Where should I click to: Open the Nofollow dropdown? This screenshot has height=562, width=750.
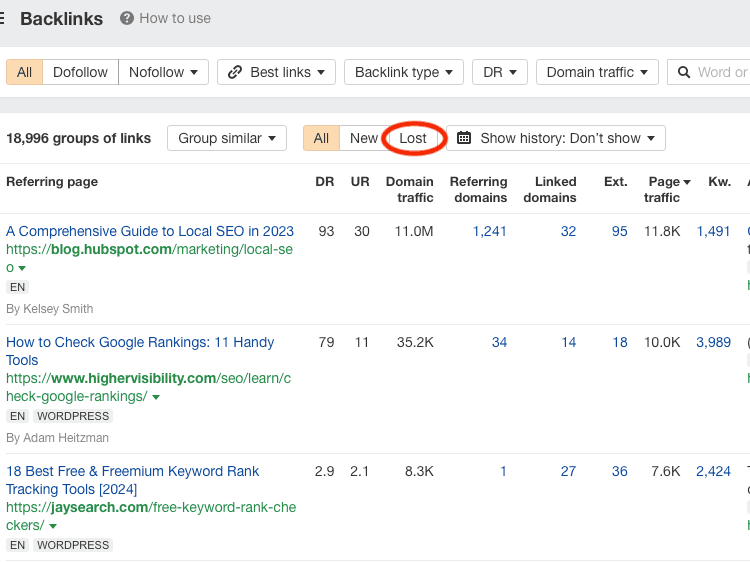[x=163, y=72]
